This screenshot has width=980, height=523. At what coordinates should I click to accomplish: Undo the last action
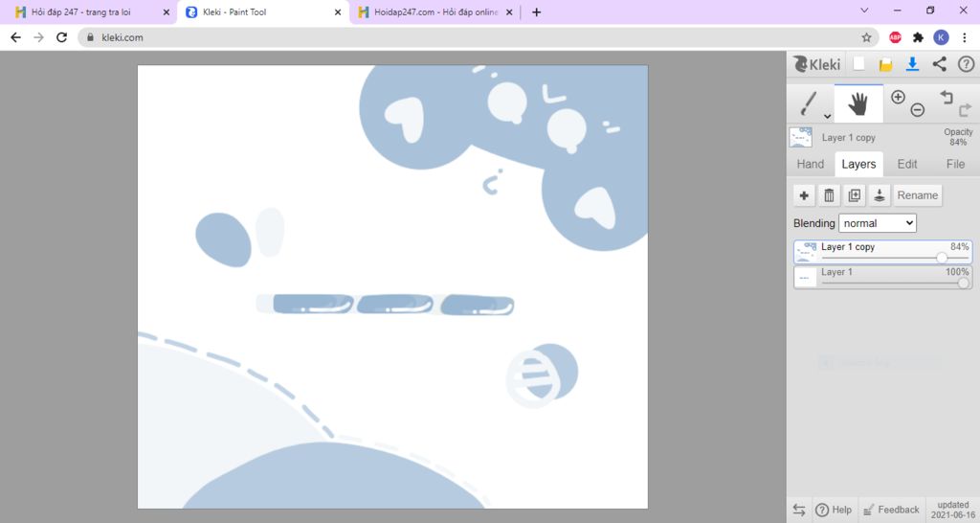(x=947, y=97)
